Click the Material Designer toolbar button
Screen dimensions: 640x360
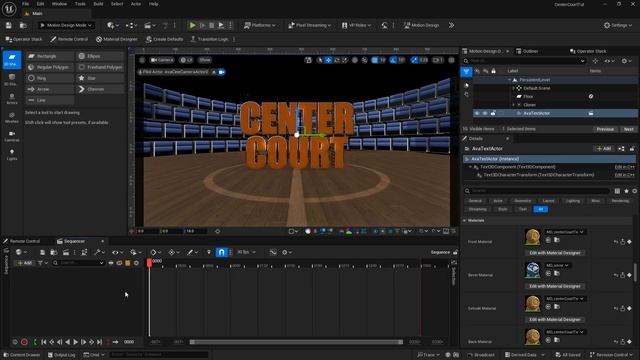point(117,39)
